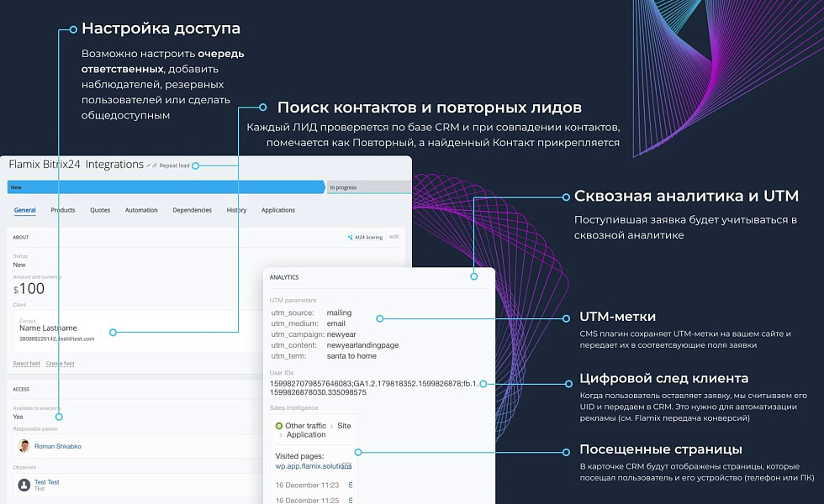This screenshot has height=504, width=824.
Task: Click the link icon next to Repeat lead
Action: pyautogui.click(x=156, y=165)
